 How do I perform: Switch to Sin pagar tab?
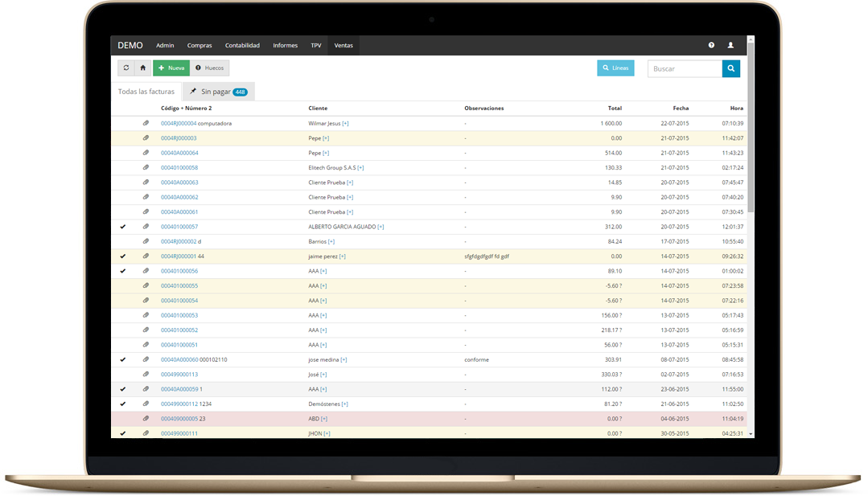coord(219,92)
